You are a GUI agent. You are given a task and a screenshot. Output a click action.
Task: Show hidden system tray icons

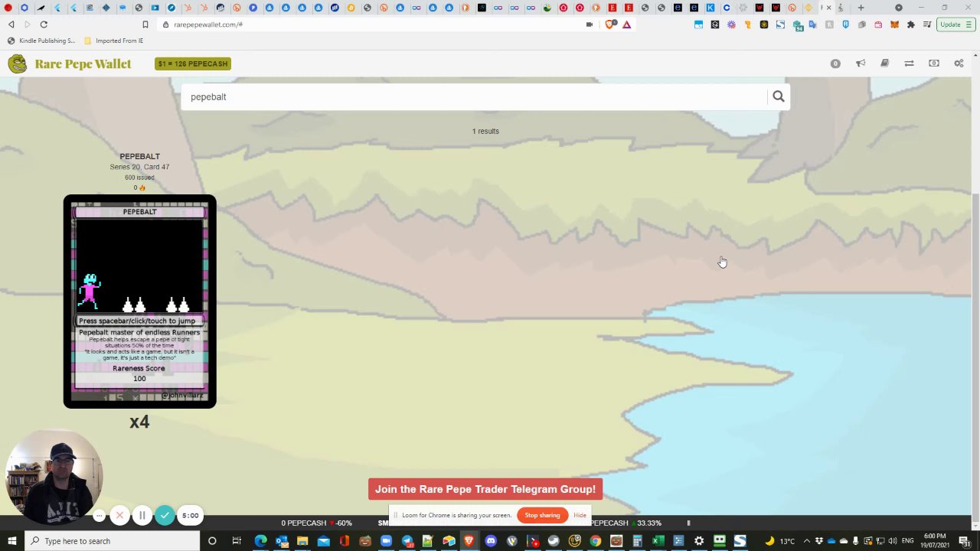(x=806, y=541)
